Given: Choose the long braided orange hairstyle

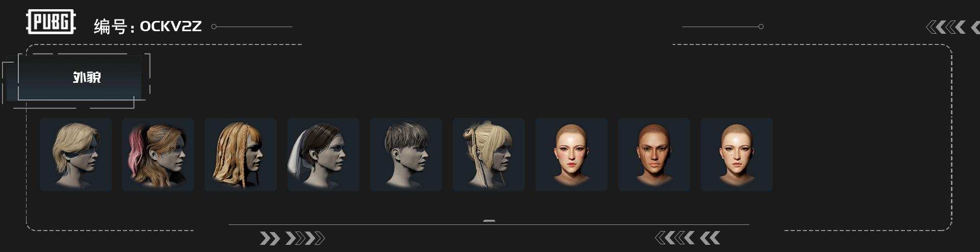Looking at the screenshot, I should [240, 154].
